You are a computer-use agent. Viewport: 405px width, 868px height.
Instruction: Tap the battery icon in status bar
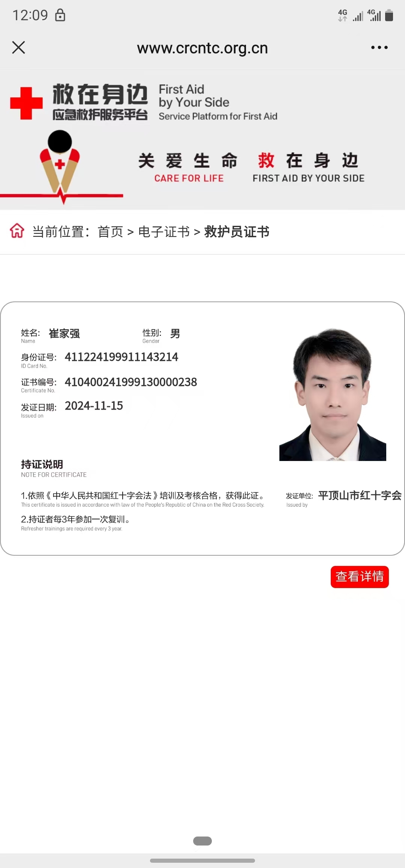click(x=389, y=15)
